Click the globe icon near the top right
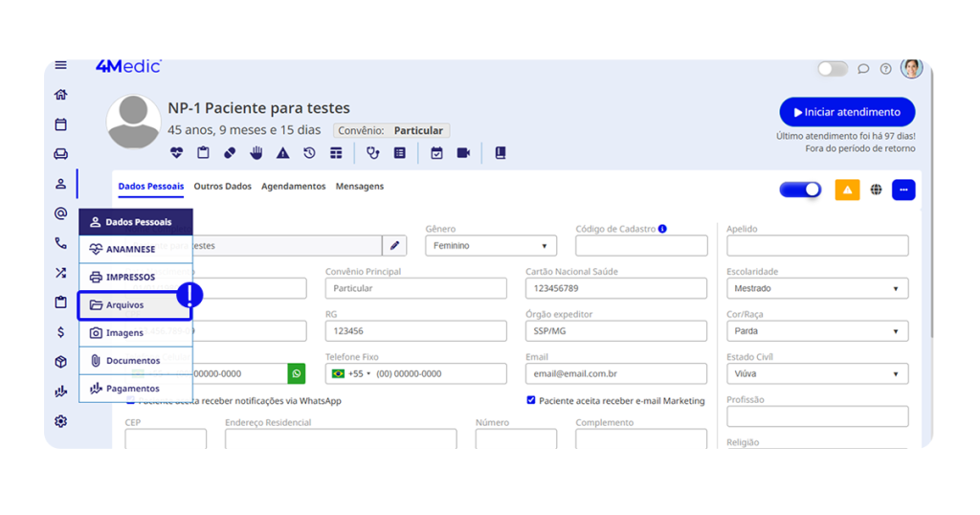The height and width of the screenshot is (515, 980). click(x=876, y=190)
